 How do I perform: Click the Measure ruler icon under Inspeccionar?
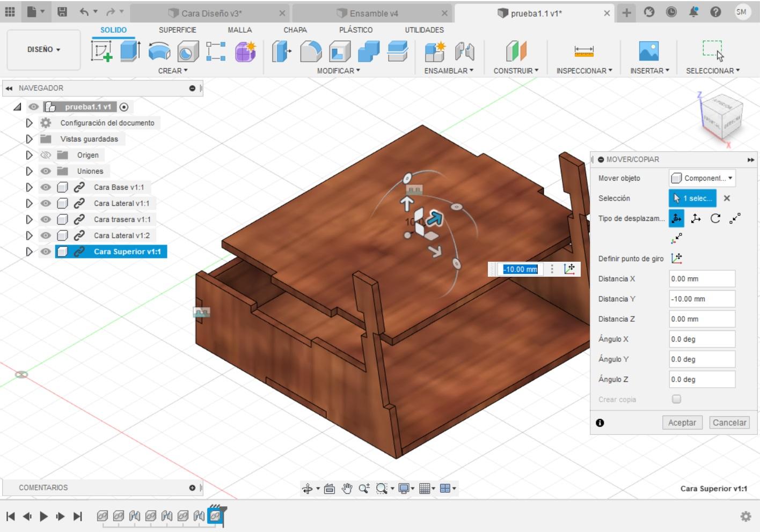click(x=583, y=51)
